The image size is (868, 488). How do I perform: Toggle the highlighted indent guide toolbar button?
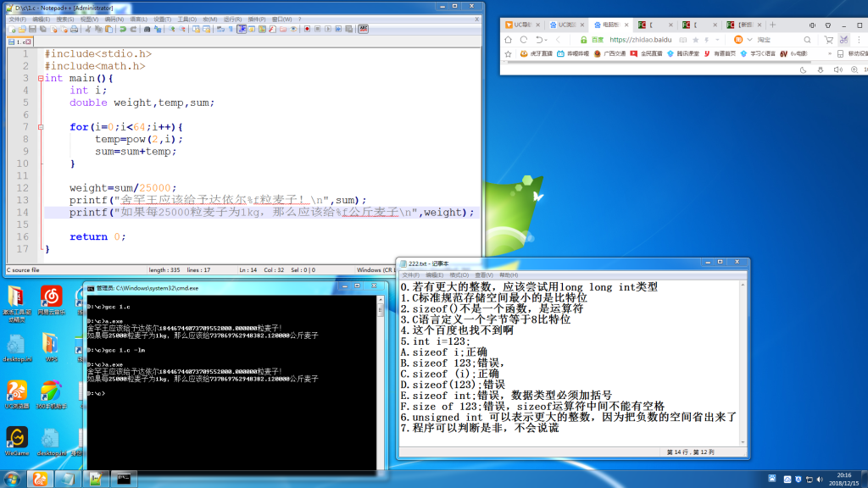pyautogui.click(x=242, y=30)
